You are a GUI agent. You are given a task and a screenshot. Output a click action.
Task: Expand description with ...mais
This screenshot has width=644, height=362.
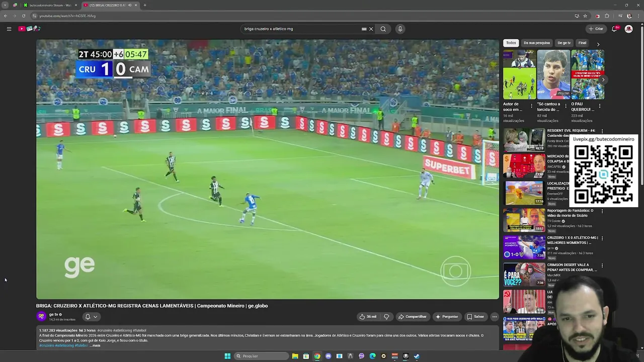(95, 345)
